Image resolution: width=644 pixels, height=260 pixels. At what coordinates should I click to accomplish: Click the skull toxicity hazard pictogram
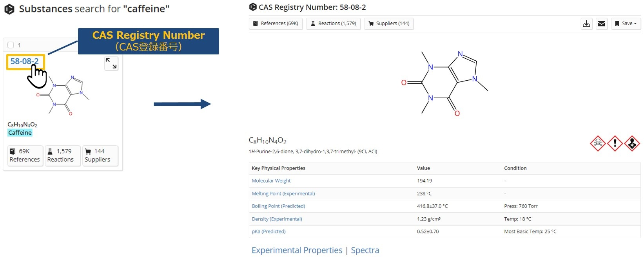(x=598, y=144)
